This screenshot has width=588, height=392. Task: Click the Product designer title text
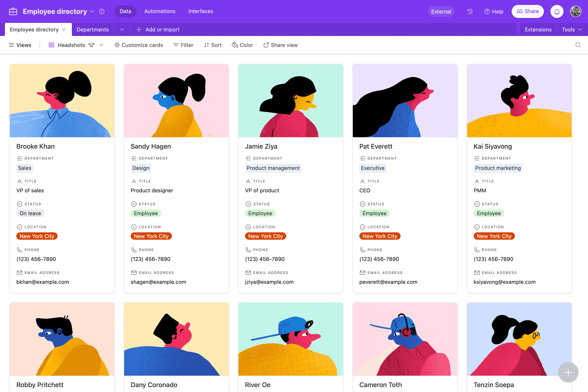152,190
